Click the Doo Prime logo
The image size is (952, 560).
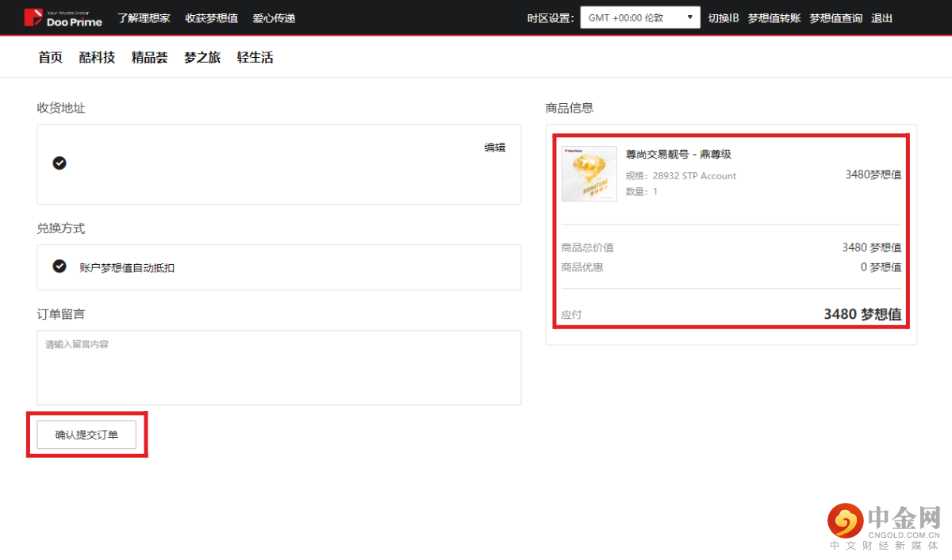coord(63,17)
